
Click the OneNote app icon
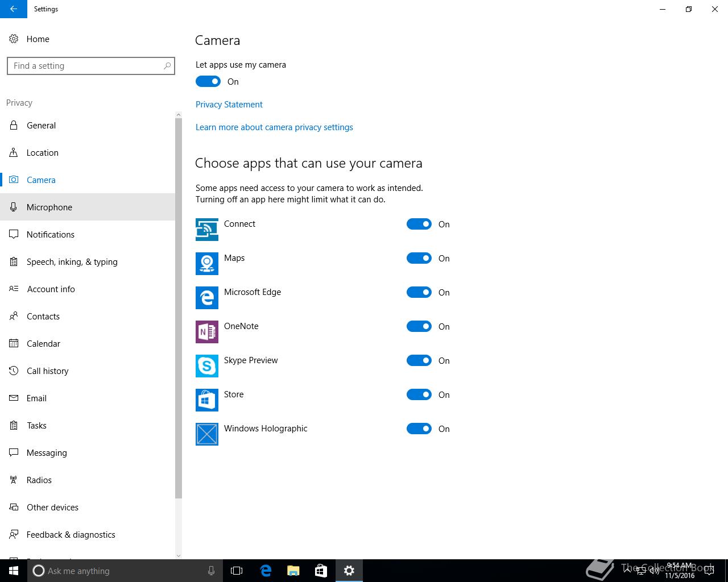click(x=207, y=332)
